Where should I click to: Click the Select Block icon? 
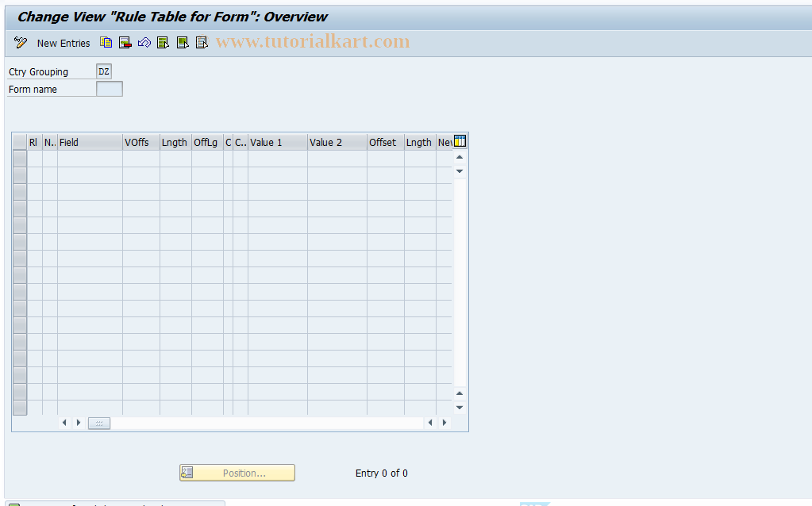click(183, 42)
